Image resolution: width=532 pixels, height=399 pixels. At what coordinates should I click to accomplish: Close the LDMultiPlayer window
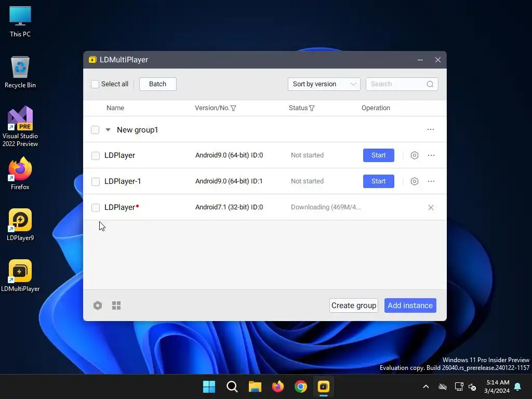(437, 60)
